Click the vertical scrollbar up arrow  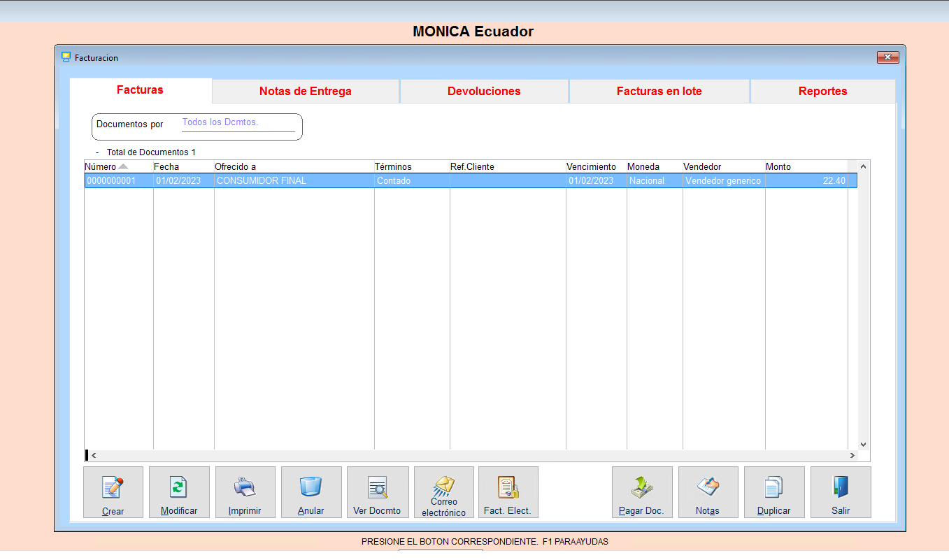tap(863, 166)
